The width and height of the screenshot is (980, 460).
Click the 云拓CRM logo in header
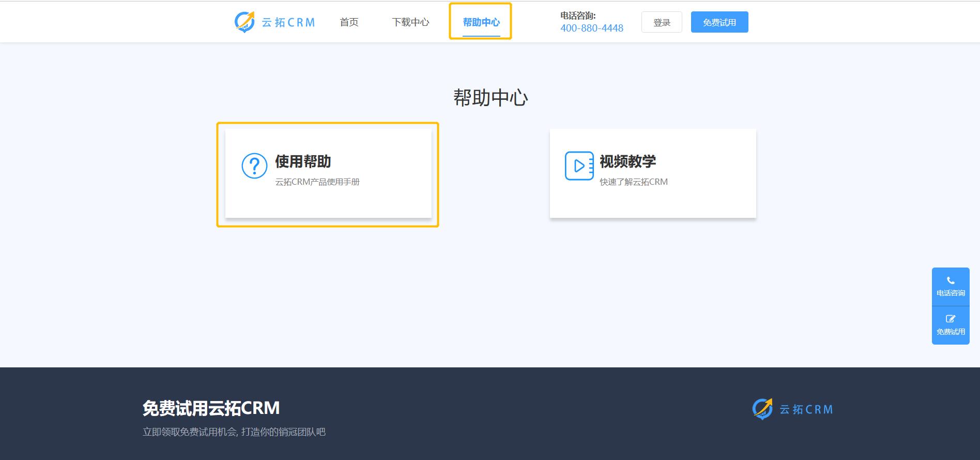pos(274,22)
